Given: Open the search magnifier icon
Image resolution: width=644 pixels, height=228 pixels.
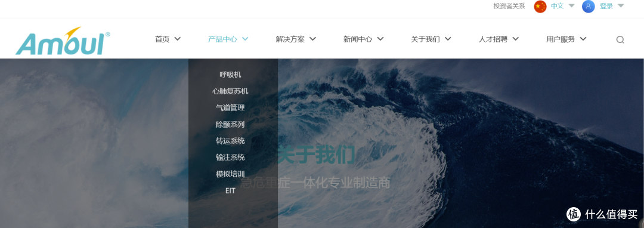Looking at the screenshot, I should pyautogui.click(x=620, y=40).
